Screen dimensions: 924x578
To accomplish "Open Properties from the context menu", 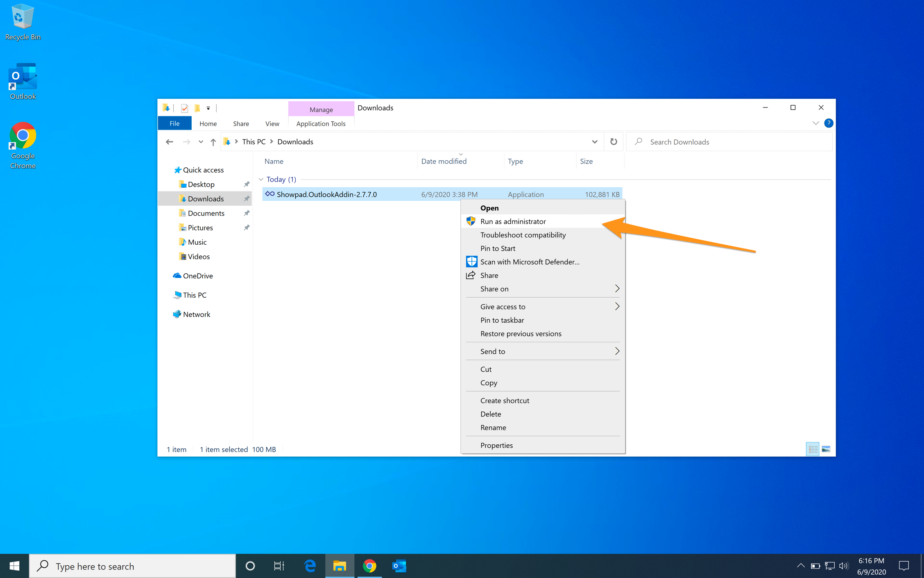I will click(543, 446).
